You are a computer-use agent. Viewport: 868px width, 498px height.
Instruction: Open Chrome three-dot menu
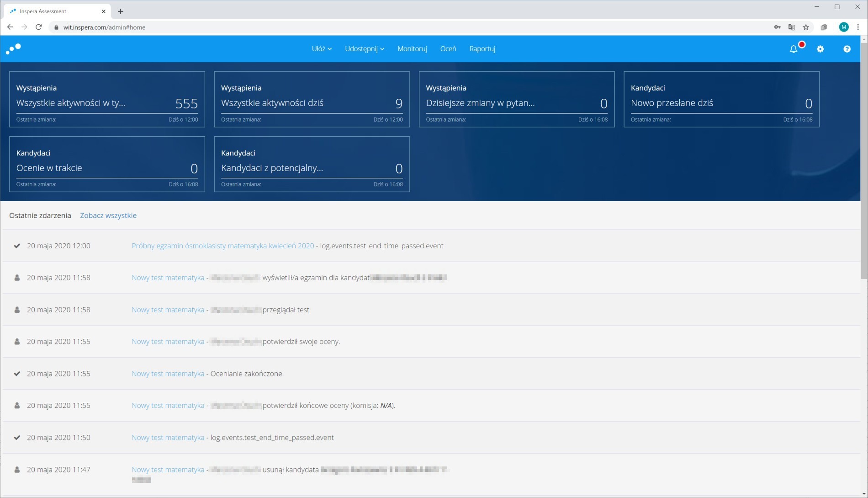click(x=858, y=27)
